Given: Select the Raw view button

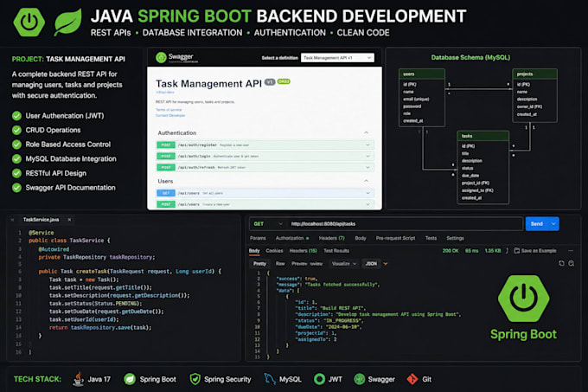Looking at the screenshot, I should [280, 264].
